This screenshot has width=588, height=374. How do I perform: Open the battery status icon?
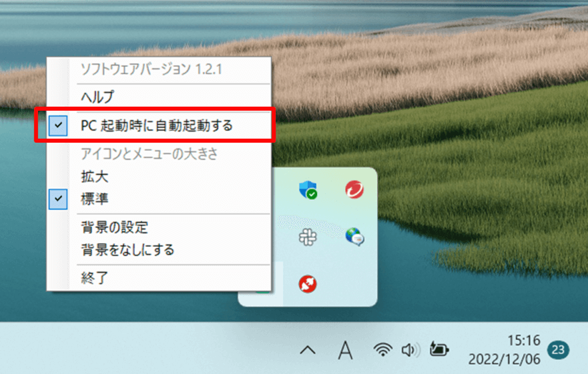click(439, 349)
